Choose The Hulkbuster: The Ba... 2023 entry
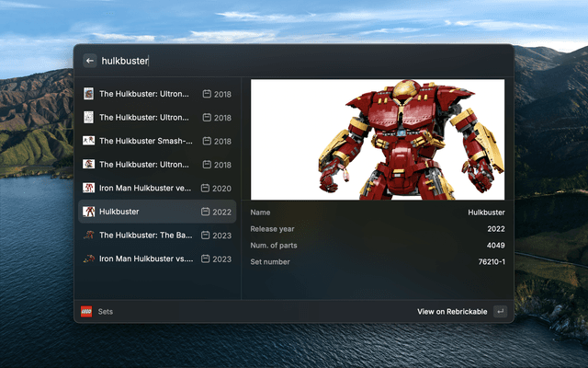The image size is (588, 368). pyautogui.click(x=156, y=235)
